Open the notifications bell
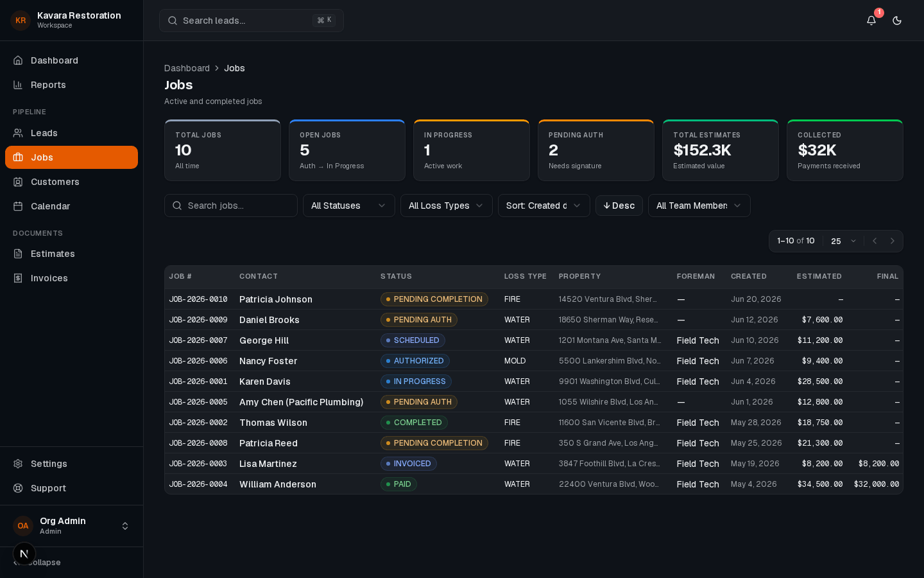The width and height of the screenshot is (924, 578). tap(871, 21)
